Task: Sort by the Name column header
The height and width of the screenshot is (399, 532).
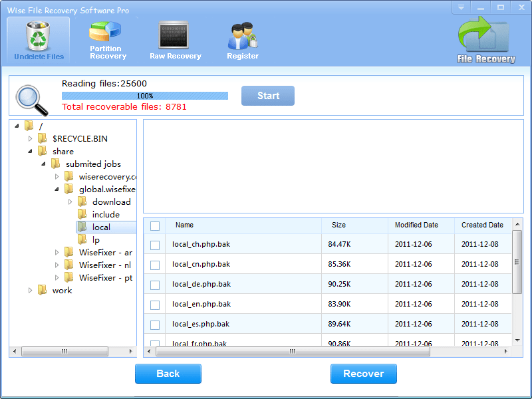Action: tap(243, 225)
